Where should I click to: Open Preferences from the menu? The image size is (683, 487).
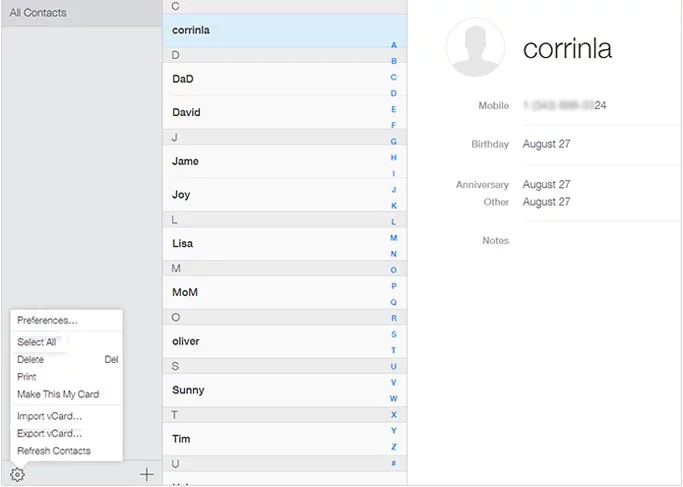click(x=47, y=321)
